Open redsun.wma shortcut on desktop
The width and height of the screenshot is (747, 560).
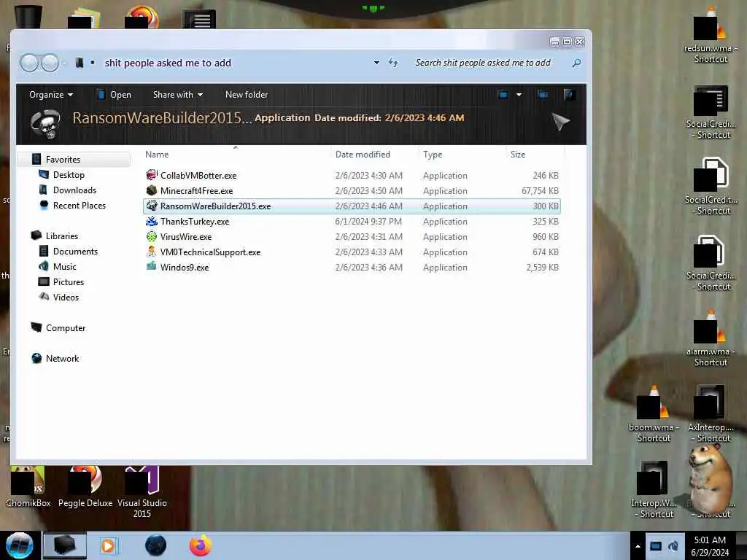click(x=711, y=36)
